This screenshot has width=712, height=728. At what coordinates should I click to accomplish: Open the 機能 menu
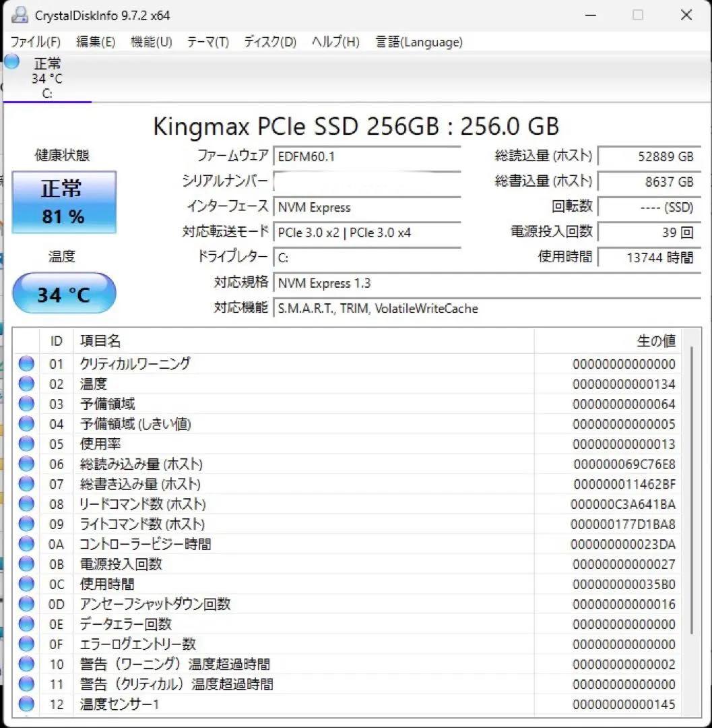pos(150,42)
